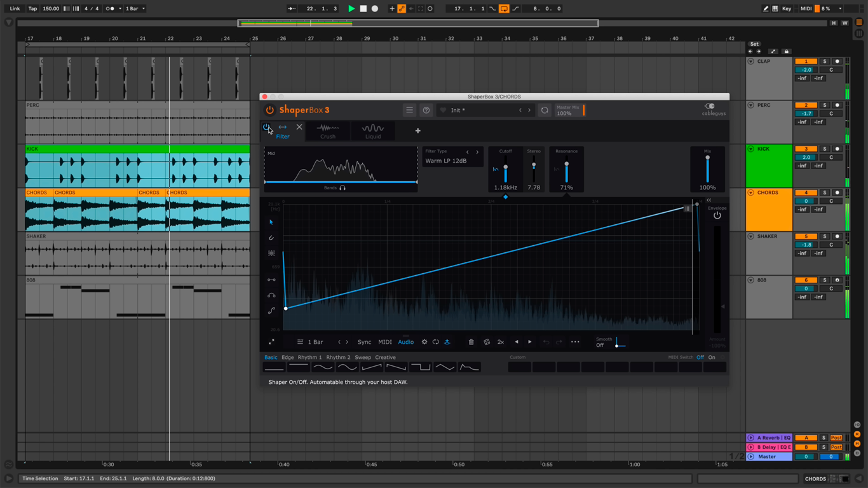Select the pointer edit tool

pos(271,222)
